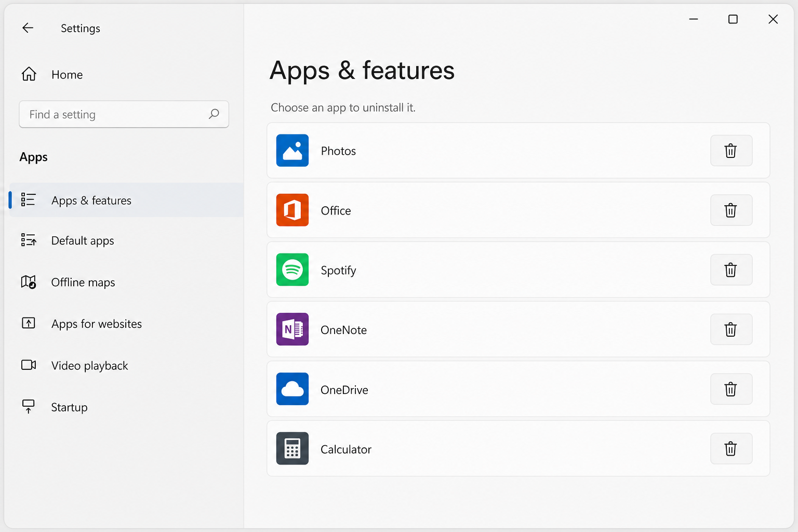The width and height of the screenshot is (798, 532).
Task: Uninstall OneDrive with its trash button
Action: tap(731, 389)
